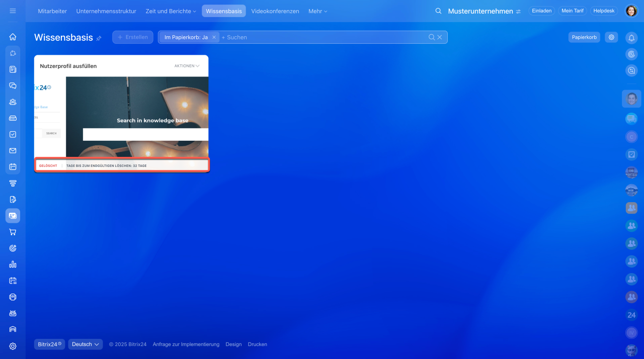
Task: Click the Einladen button
Action: click(542, 11)
